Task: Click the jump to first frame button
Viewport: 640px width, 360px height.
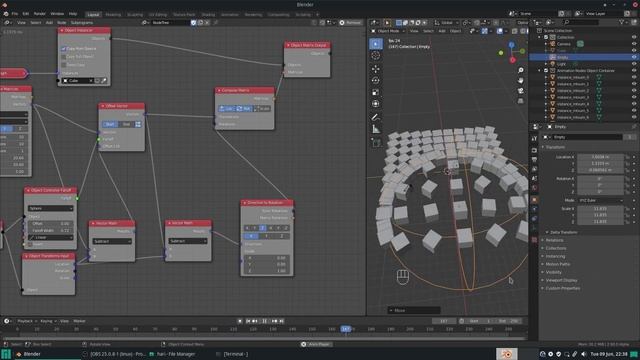Action: click(247, 321)
